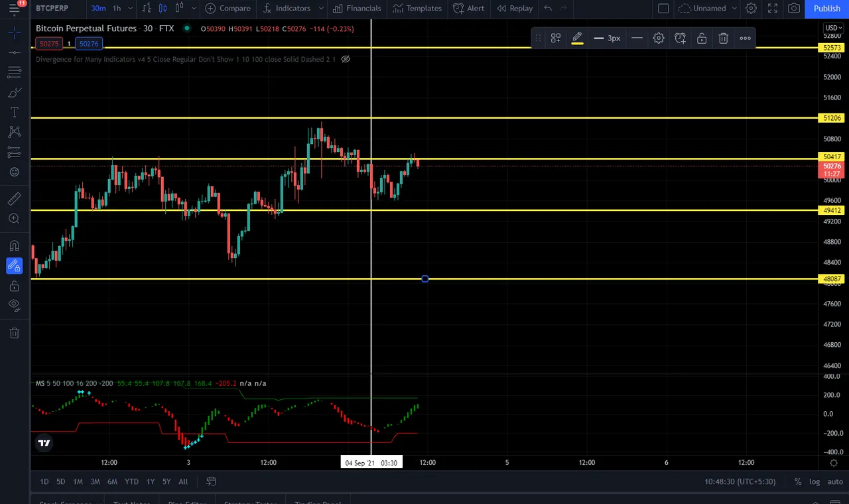Image resolution: width=849 pixels, height=504 pixels.
Task: Start bar Replay mode
Action: click(x=515, y=9)
